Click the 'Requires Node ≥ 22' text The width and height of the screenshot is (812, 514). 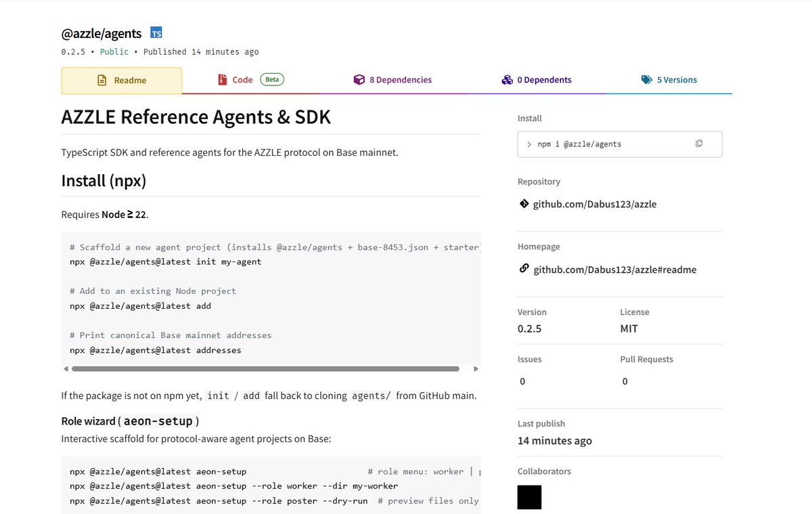[105, 215]
